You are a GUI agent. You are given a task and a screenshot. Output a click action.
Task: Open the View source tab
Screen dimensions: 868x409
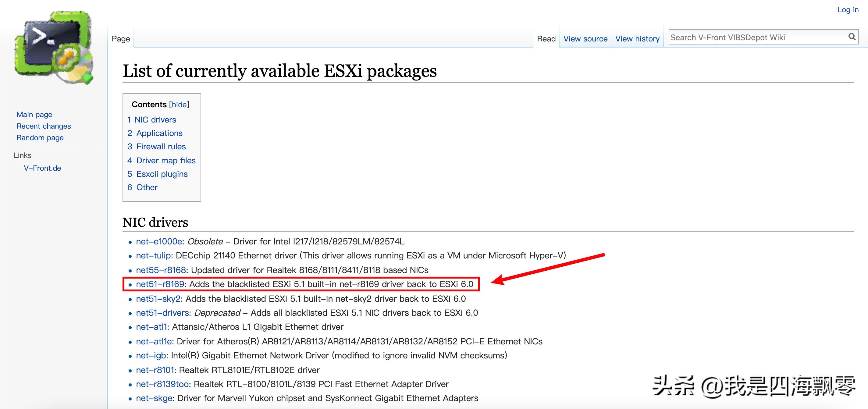pos(585,39)
